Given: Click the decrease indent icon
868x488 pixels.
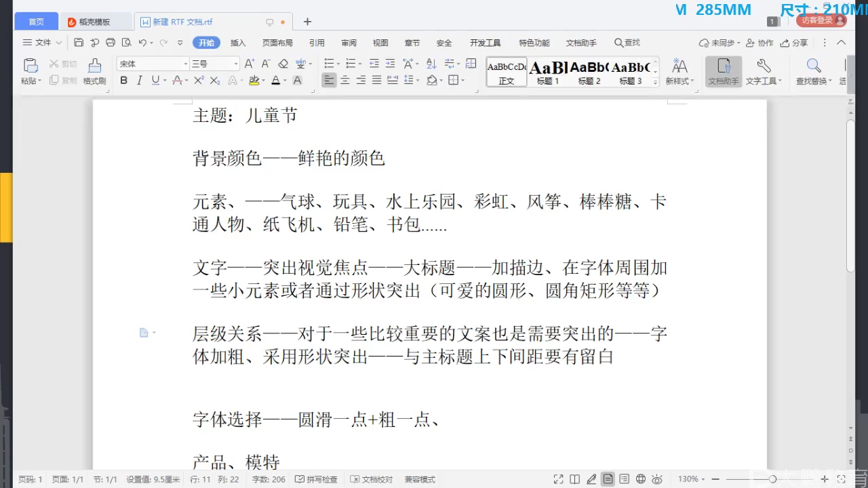Looking at the screenshot, I should (x=374, y=64).
